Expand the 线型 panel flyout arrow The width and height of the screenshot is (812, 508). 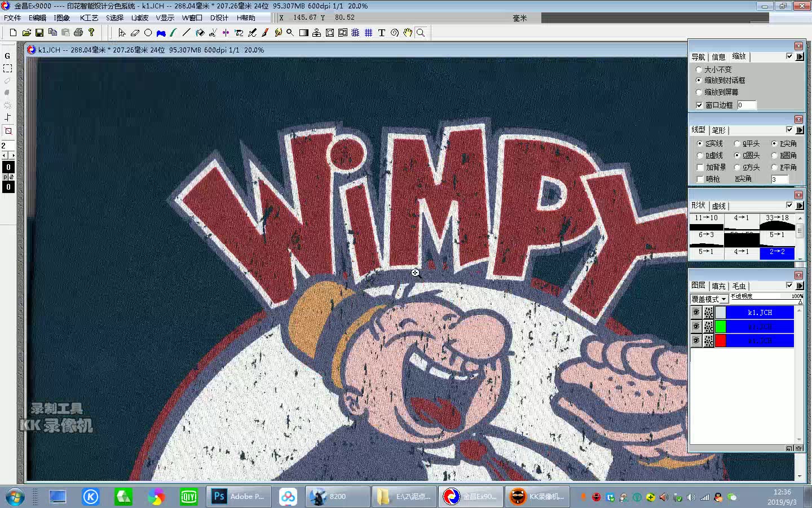[800, 130]
